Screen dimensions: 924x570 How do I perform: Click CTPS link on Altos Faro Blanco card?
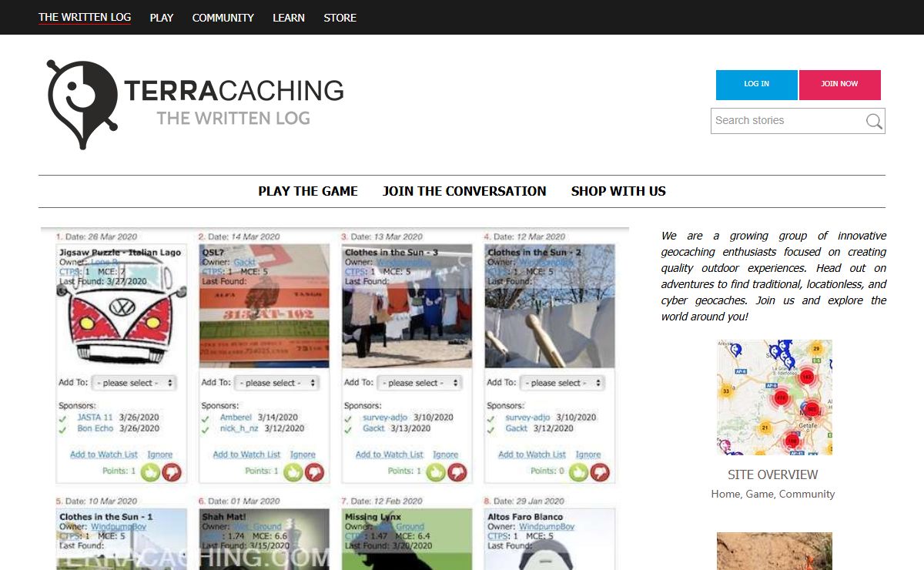pos(497,536)
